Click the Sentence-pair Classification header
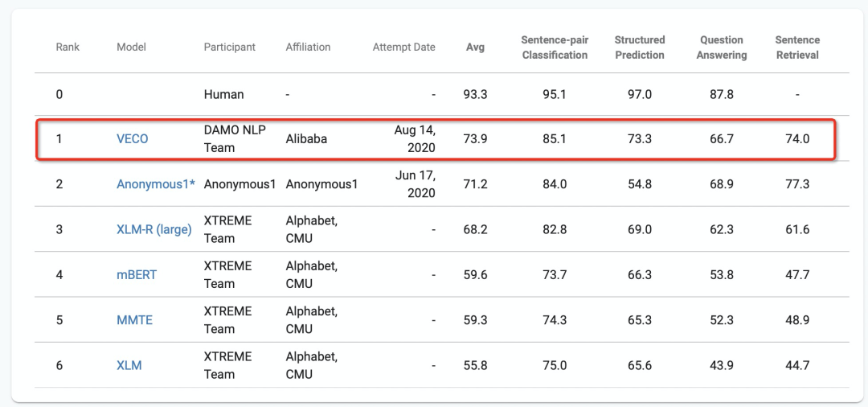Image resolution: width=868 pixels, height=407 pixels. (555, 47)
